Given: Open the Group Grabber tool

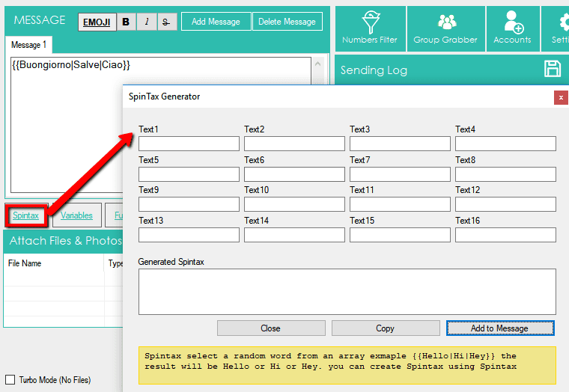Looking at the screenshot, I should pyautogui.click(x=446, y=28).
